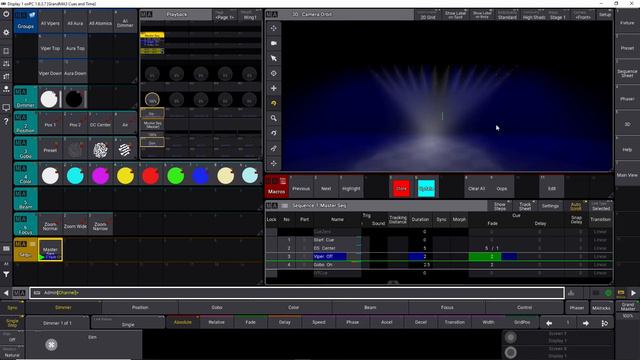The height and width of the screenshot is (360, 640).
Task: Click the power icon in left sidebar
Action: click(x=6, y=14)
